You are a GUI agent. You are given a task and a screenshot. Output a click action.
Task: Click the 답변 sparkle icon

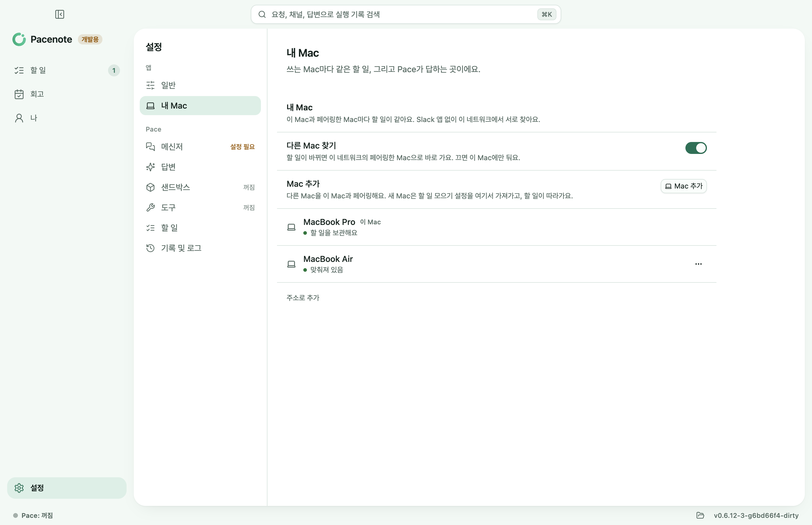coord(150,167)
